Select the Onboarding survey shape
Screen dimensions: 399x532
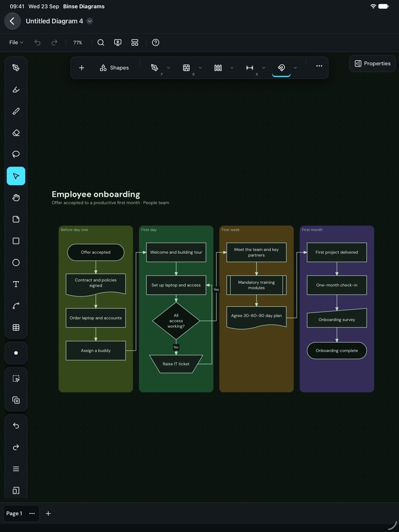pos(337,318)
